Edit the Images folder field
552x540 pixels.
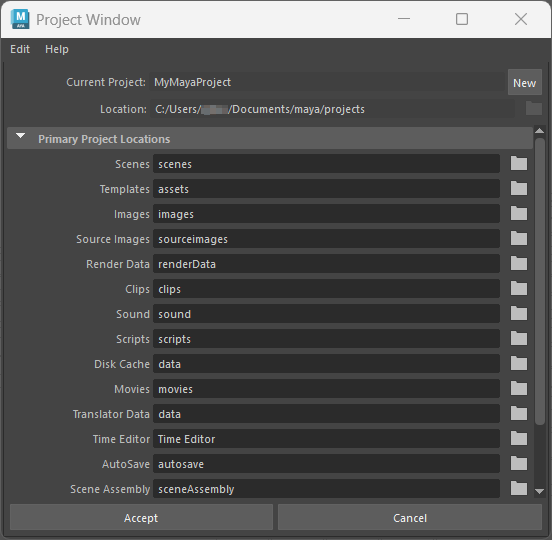(326, 214)
